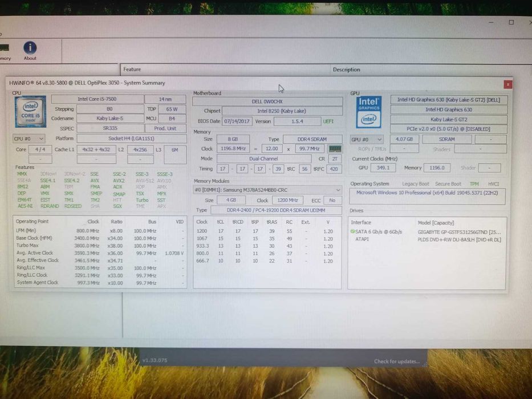The height and width of the screenshot is (399, 532).
Task: Click the RDSEED feature label
Action: (x=72, y=206)
